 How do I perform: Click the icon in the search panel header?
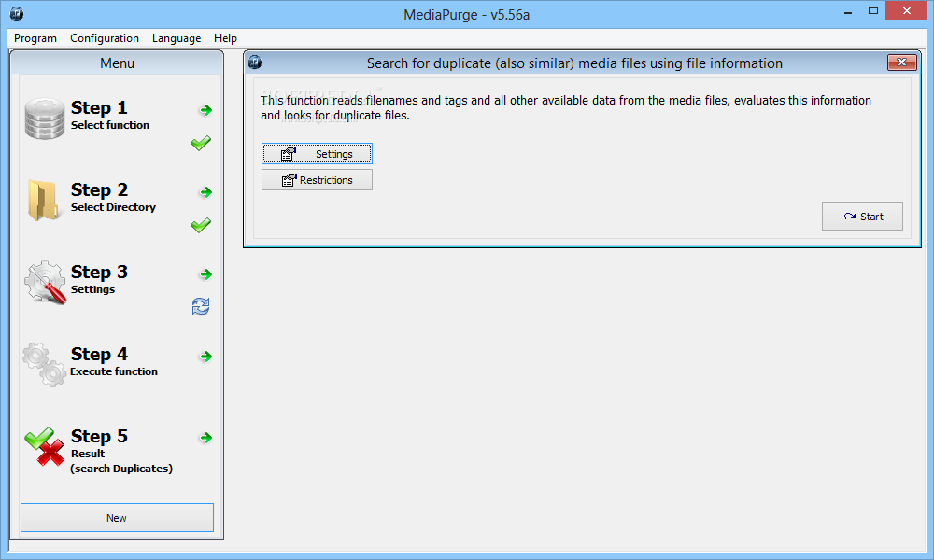point(255,63)
